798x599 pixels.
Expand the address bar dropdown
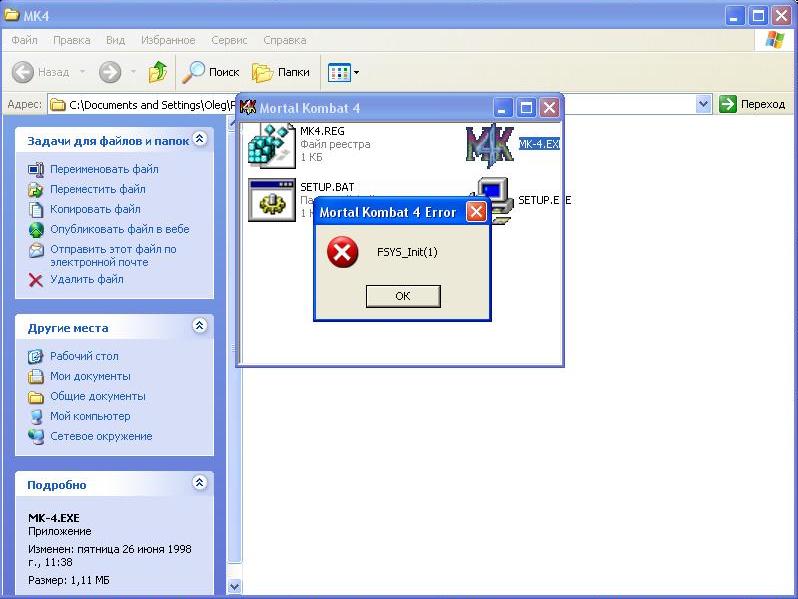[703, 104]
